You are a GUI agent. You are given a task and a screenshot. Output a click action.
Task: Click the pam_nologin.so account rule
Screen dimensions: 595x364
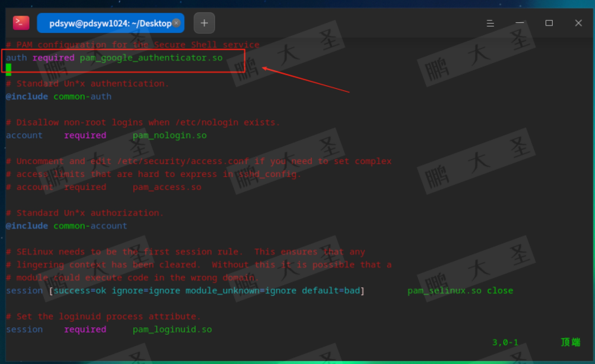[106, 135]
